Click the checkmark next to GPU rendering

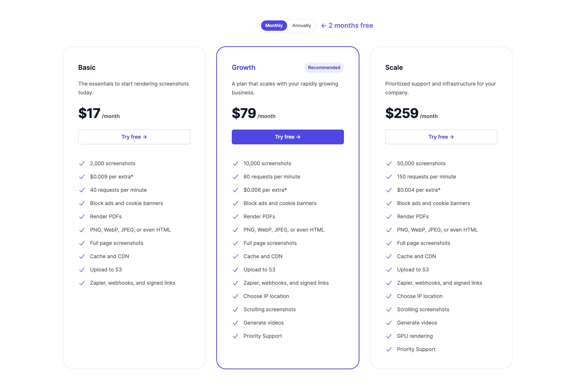[389, 336]
